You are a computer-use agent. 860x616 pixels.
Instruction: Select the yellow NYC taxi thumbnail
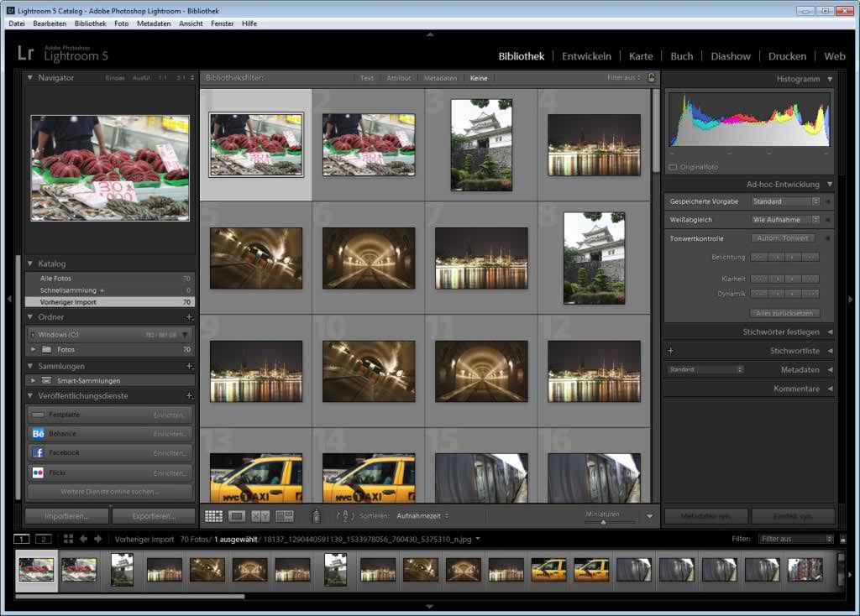[x=255, y=478]
